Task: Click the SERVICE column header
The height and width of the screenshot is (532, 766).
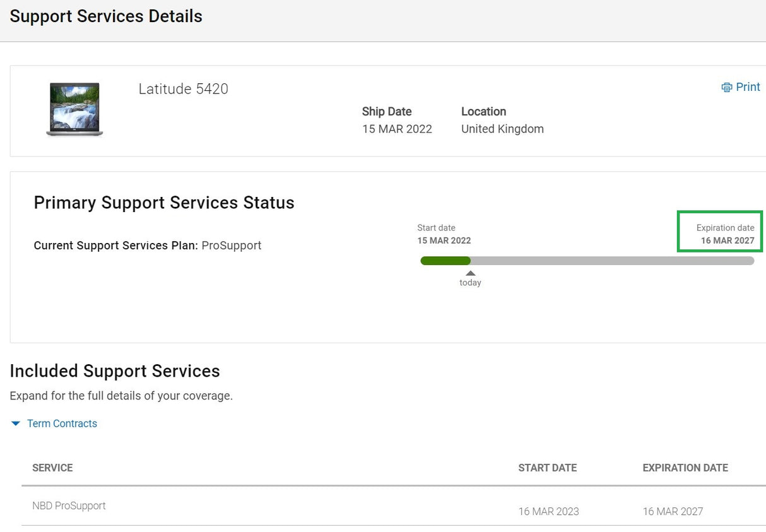Action: click(x=52, y=468)
